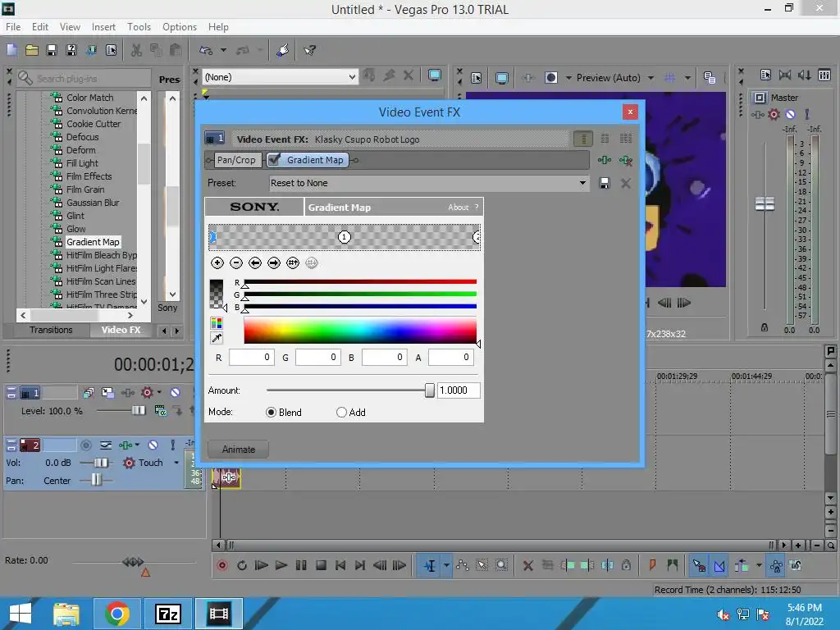
Task: Toggle the Gradient Map effect checkbox
Action: pos(274,160)
